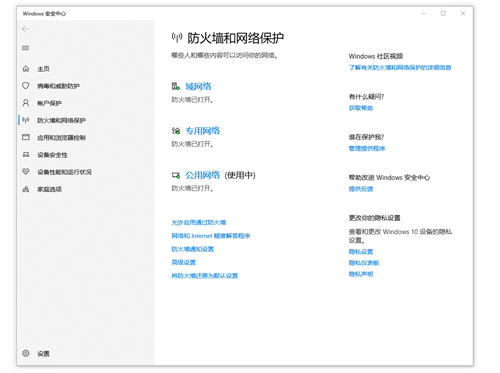
Task: Click the 更改你的隐私设置 heading text
Action: 374,218
